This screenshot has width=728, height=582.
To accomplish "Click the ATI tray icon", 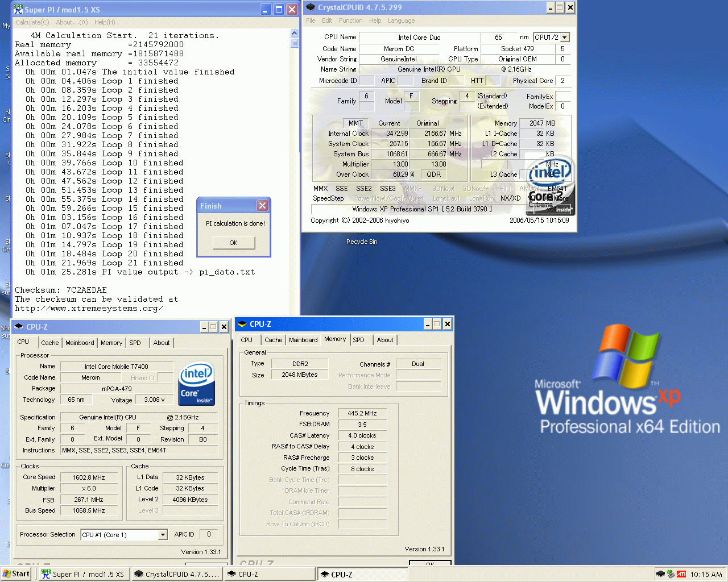I will 681,574.
